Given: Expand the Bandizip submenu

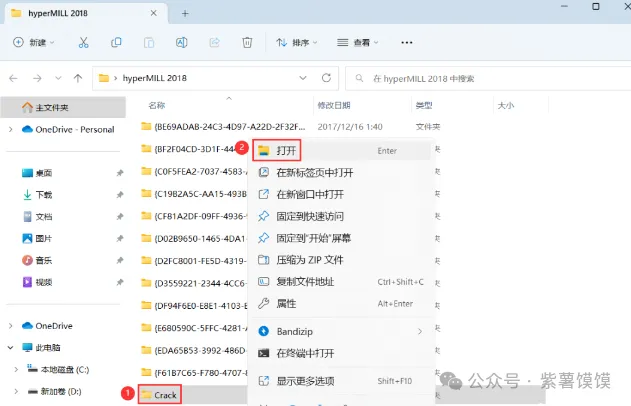Looking at the screenshot, I should (x=419, y=329).
